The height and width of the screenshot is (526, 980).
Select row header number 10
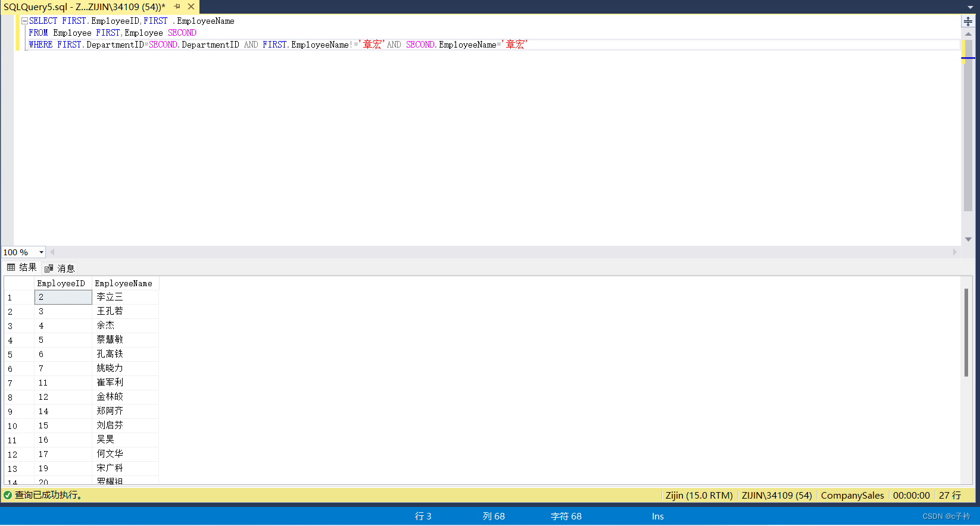19,425
